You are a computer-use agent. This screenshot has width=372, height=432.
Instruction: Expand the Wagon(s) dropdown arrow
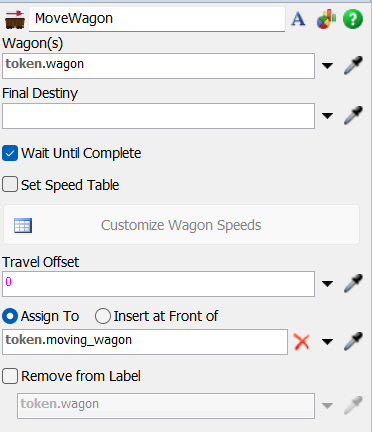pyautogui.click(x=327, y=66)
